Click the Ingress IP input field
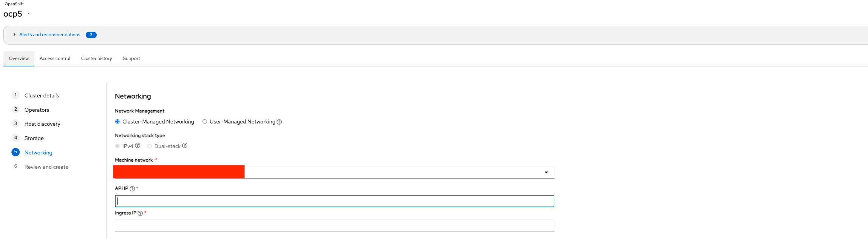The image size is (868, 239). click(x=334, y=225)
